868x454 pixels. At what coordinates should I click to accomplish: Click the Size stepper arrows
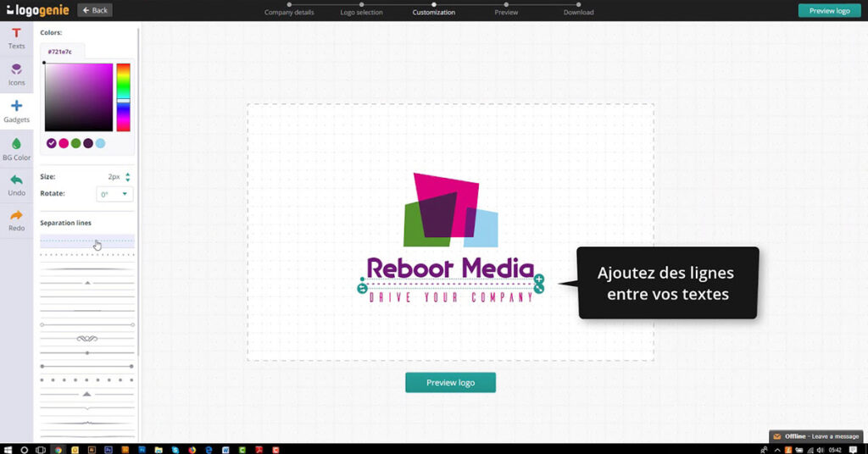click(x=128, y=176)
